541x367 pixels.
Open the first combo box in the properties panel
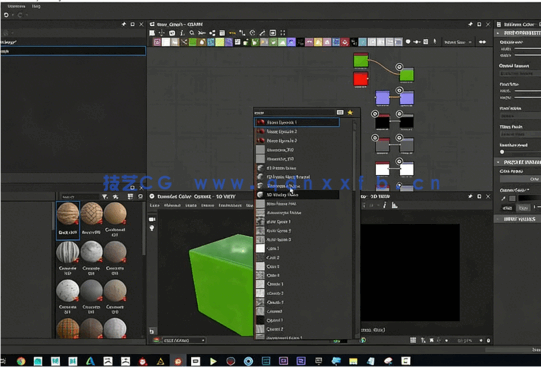click(x=520, y=73)
